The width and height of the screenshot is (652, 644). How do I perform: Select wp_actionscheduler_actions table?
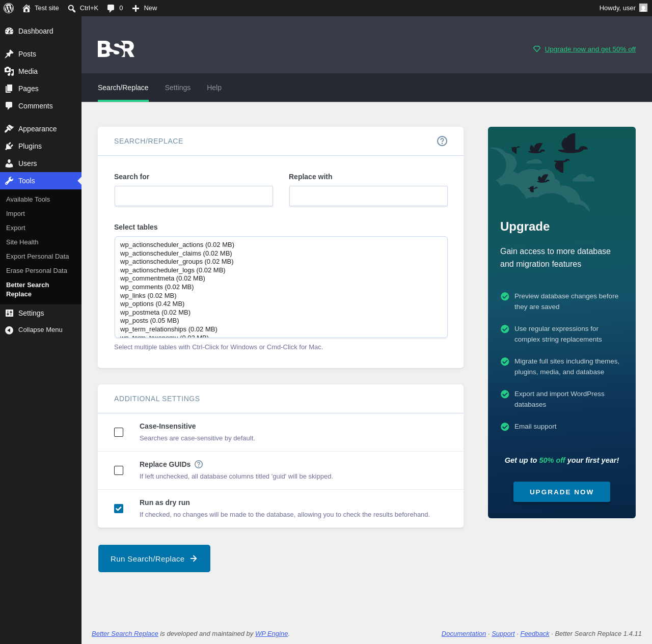click(x=281, y=245)
